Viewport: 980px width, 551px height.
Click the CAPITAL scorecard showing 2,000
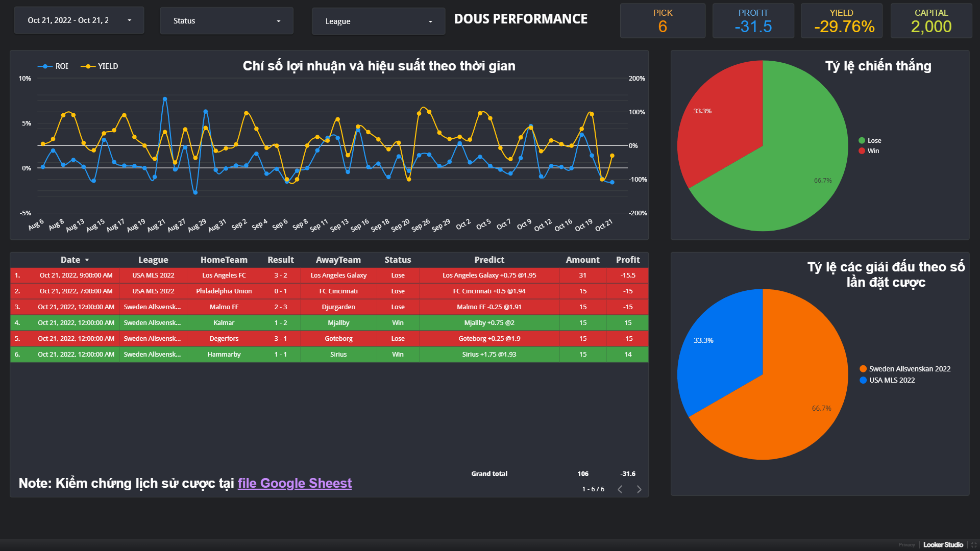coord(931,21)
